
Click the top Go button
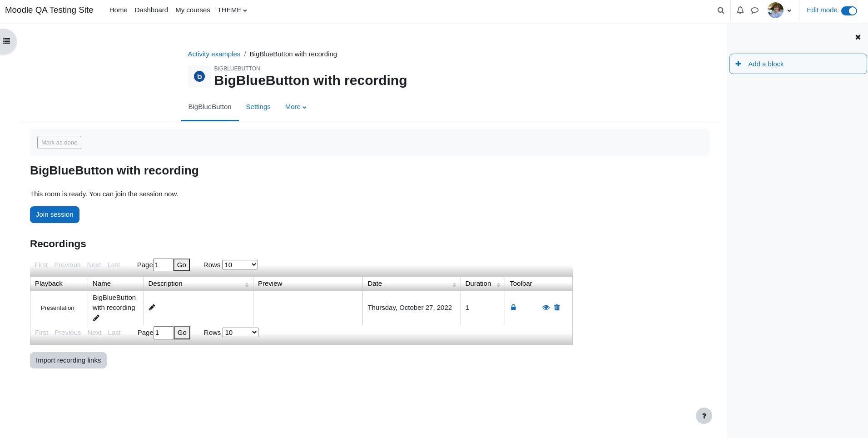click(x=182, y=265)
